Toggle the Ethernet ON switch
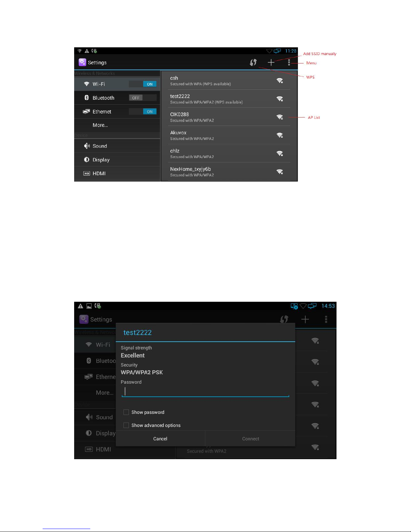 [143, 111]
